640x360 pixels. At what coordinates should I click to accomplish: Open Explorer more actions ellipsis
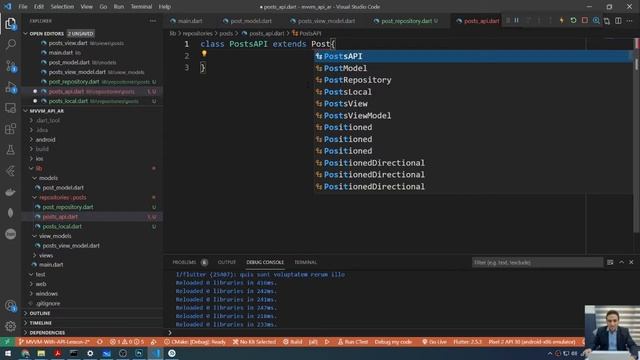coord(153,21)
